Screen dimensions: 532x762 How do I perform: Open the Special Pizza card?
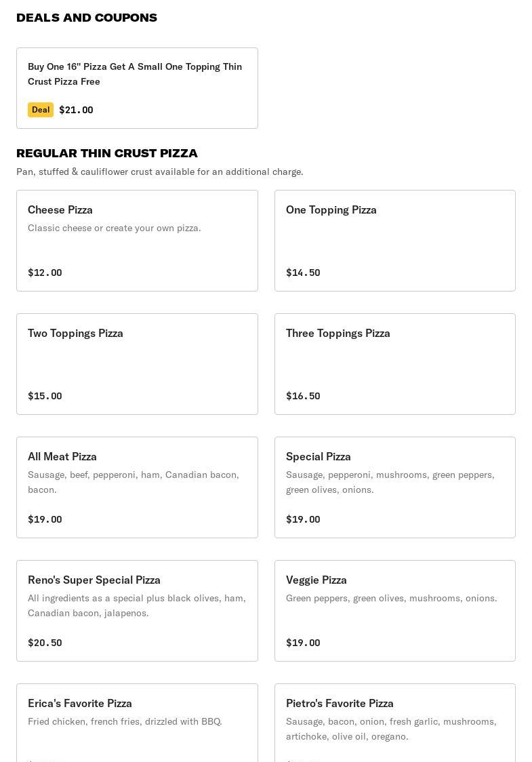pos(395,487)
